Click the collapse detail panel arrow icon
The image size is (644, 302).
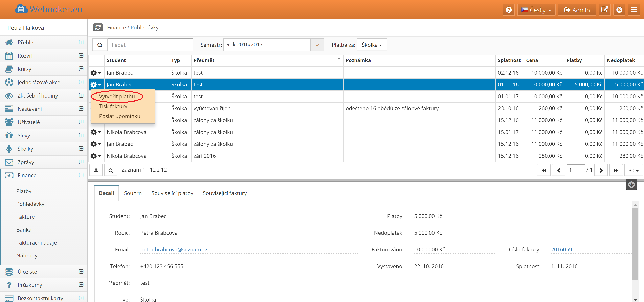pos(631,185)
